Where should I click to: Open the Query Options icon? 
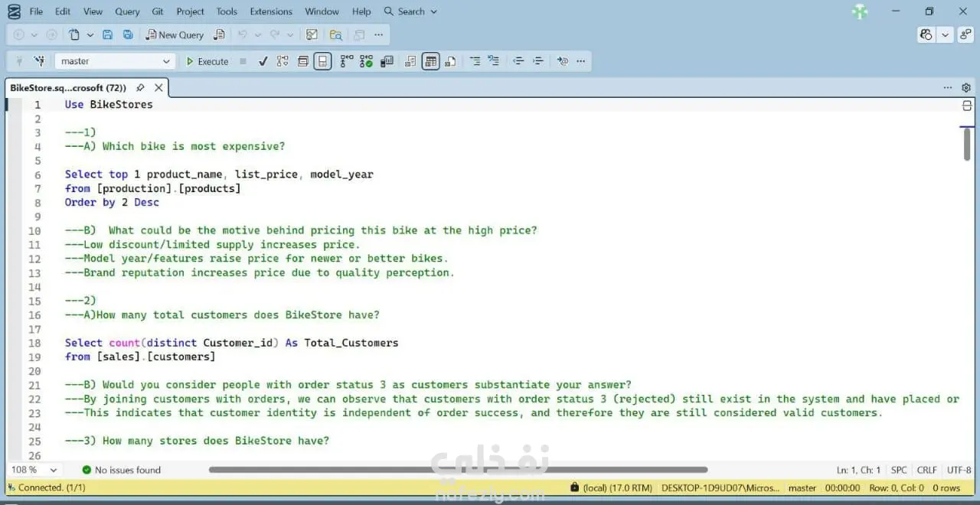tap(303, 61)
